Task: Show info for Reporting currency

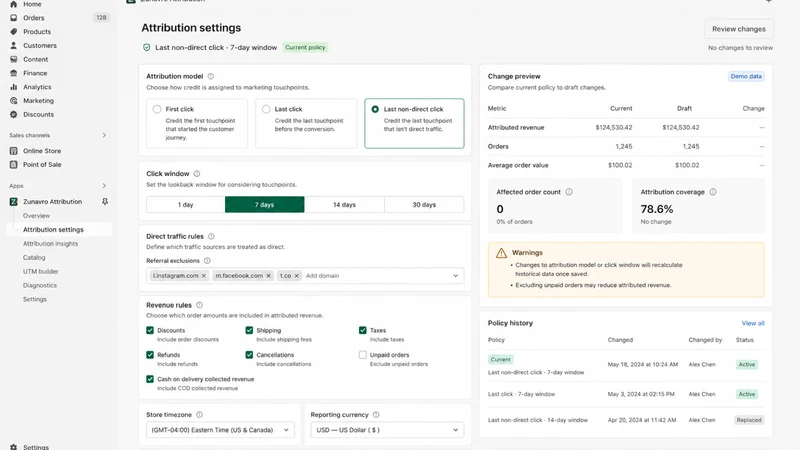Action: click(x=376, y=415)
